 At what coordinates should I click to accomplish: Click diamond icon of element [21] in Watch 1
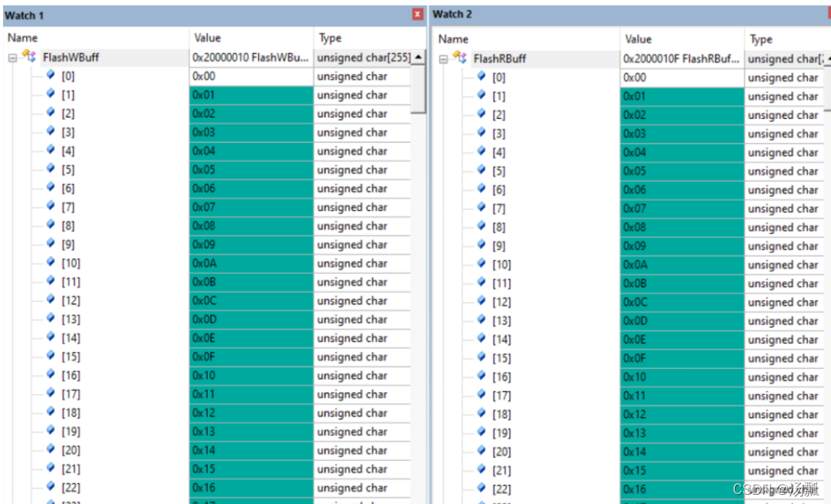click(51, 468)
